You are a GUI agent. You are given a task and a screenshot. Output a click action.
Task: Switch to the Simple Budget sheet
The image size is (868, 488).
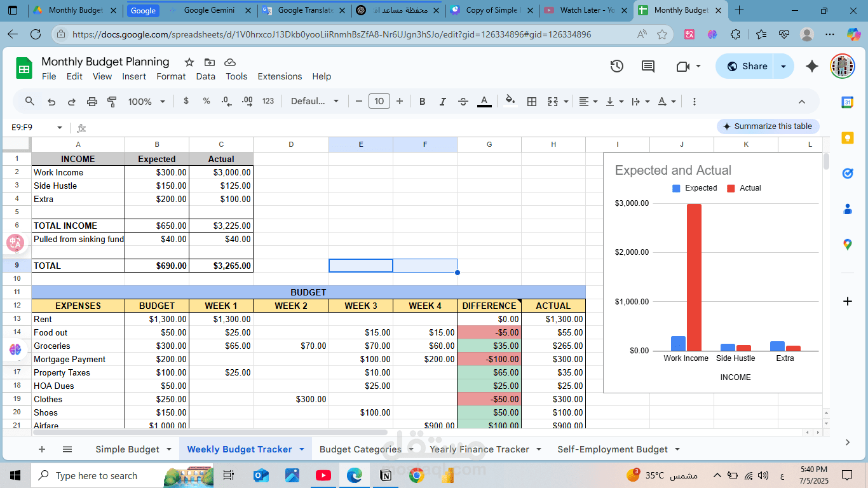tap(127, 449)
